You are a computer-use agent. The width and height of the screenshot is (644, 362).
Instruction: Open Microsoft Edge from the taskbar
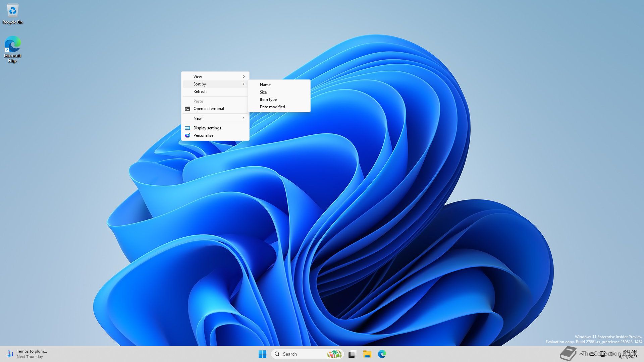(382, 354)
